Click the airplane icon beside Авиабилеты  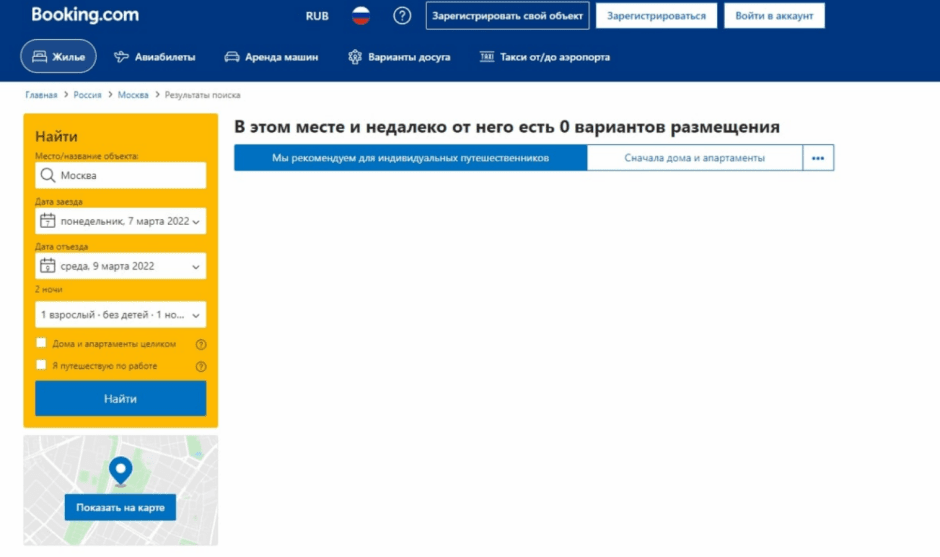pyautogui.click(x=121, y=57)
